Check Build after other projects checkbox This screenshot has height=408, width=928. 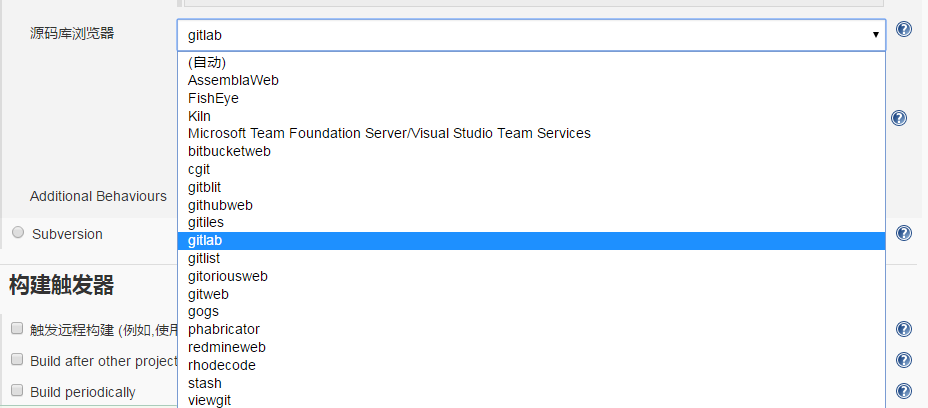17,359
